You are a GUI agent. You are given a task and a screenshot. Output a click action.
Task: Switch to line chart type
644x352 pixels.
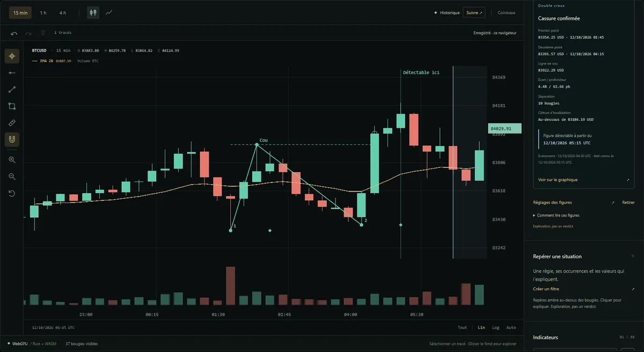click(109, 12)
